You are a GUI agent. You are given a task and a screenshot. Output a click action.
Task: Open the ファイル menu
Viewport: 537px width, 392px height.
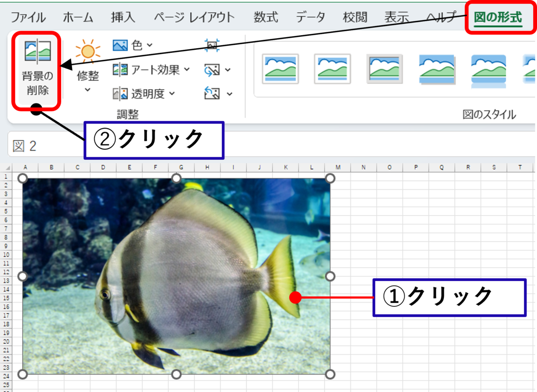[x=29, y=17]
